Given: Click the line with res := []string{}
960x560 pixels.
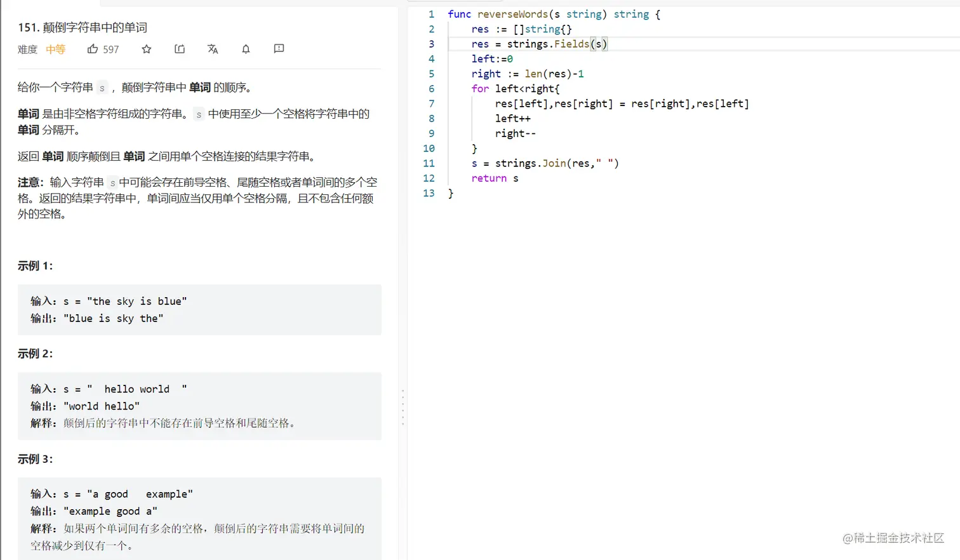Looking at the screenshot, I should tap(521, 29).
